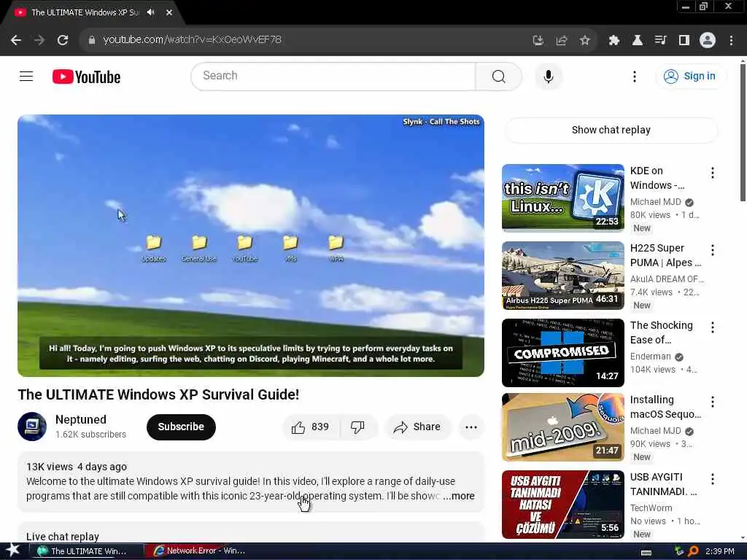
Task: Open the USB AYGITI TANINMADI thumbnail
Action: tap(562, 505)
